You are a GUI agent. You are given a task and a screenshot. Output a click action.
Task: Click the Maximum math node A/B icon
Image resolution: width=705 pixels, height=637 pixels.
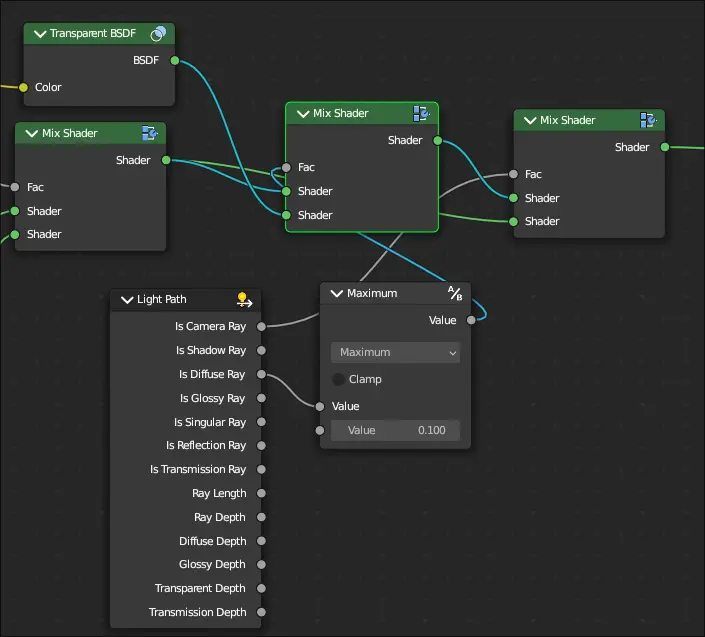click(x=455, y=293)
